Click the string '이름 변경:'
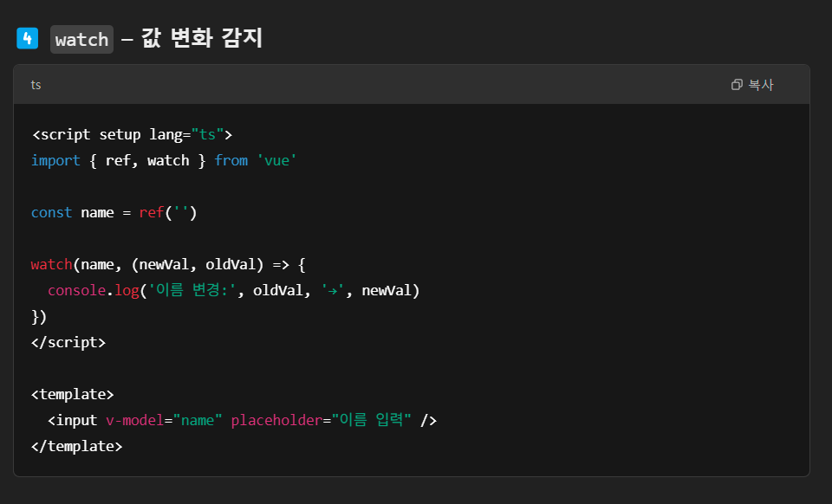Screen dimensions: 832x504 [192, 290]
